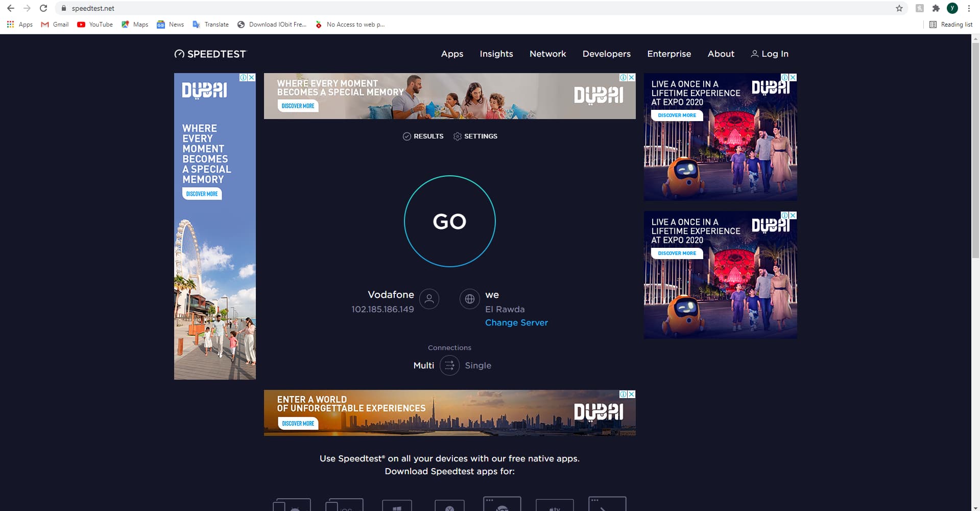The width and height of the screenshot is (980, 511).
Task: Select Single connection mode
Action: coord(478,365)
